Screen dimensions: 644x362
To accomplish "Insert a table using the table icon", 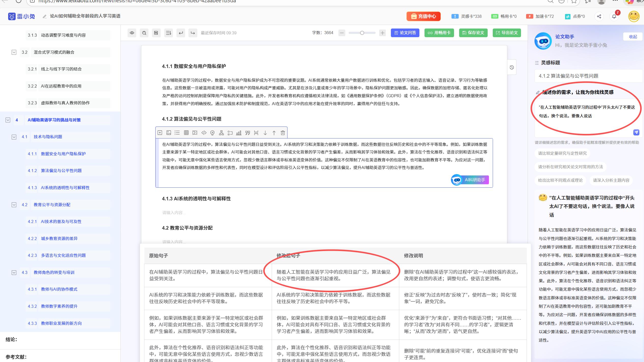I will coord(186,133).
